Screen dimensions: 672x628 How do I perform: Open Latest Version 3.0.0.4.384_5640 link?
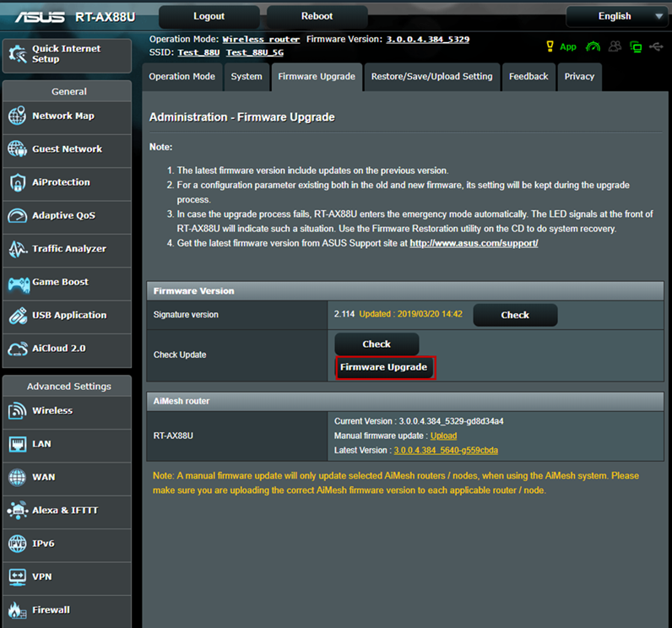pyautogui.click(x=446, y=450)
